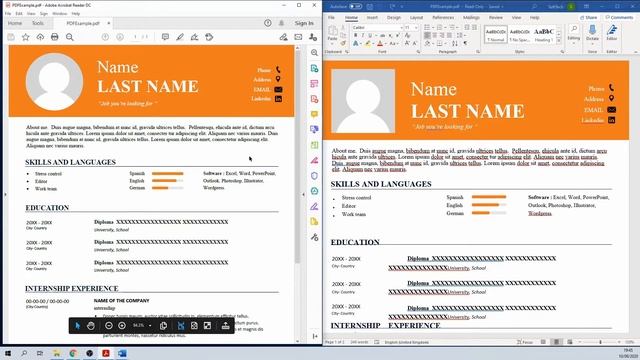Click the shield Protect tool in Acrobat side panel
The height and width of the screenshot is (360, 640).
314,176
